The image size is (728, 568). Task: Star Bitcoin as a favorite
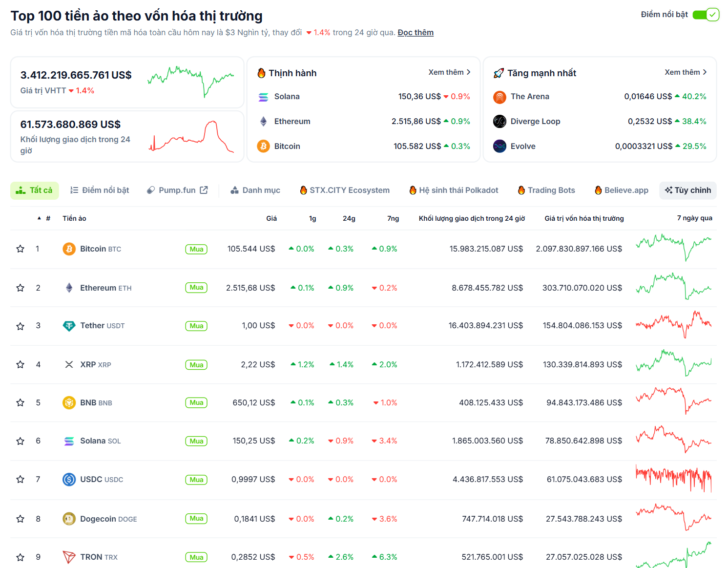point(20,249)
